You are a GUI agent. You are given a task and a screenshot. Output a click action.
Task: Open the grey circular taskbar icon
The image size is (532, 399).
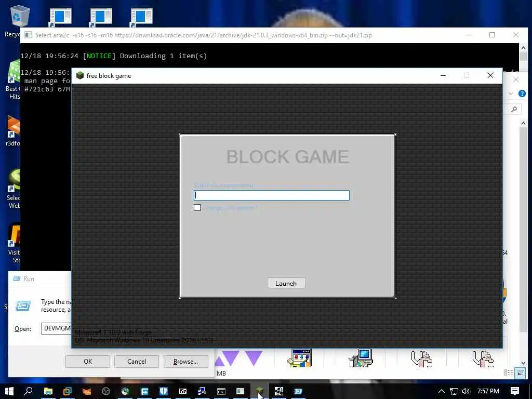106,391
